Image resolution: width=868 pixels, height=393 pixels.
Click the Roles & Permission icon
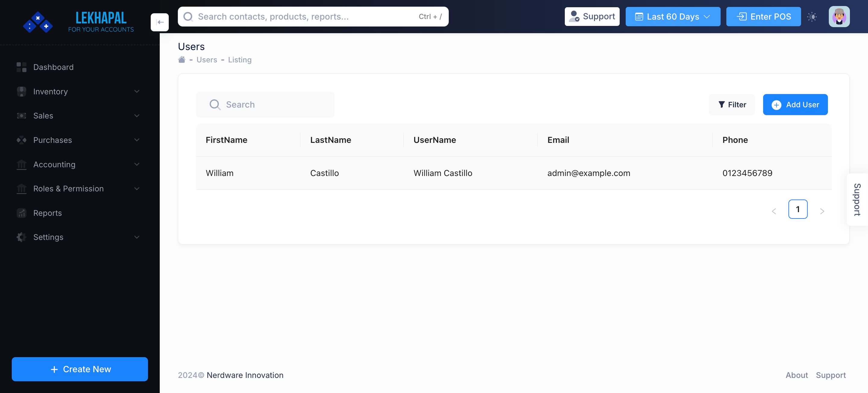coord(21,188)
